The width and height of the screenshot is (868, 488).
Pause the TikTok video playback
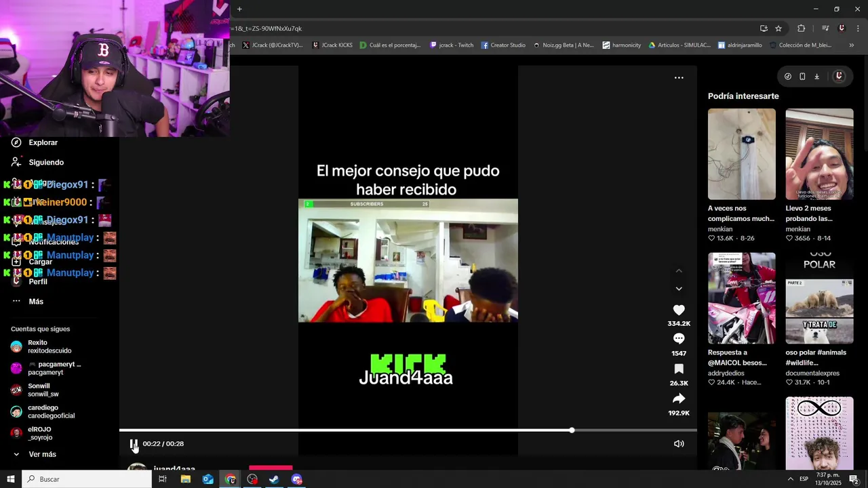[134, 444]
